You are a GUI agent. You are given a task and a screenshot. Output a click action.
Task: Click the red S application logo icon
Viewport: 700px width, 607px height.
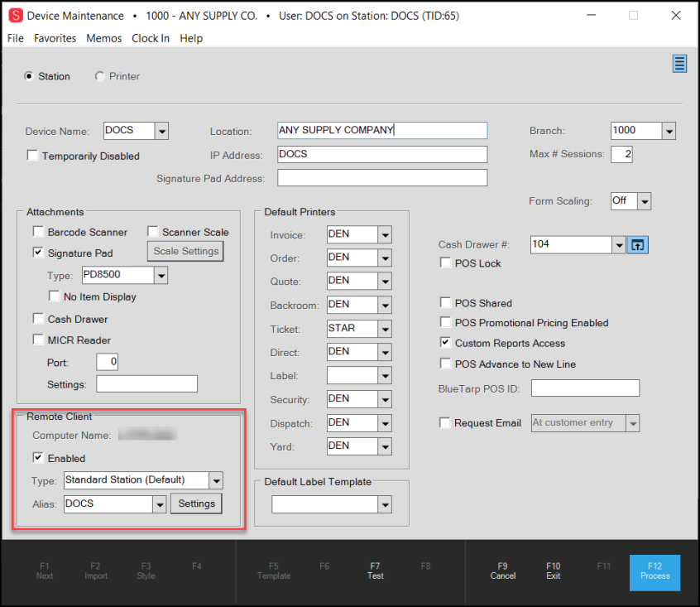point(15,16)
